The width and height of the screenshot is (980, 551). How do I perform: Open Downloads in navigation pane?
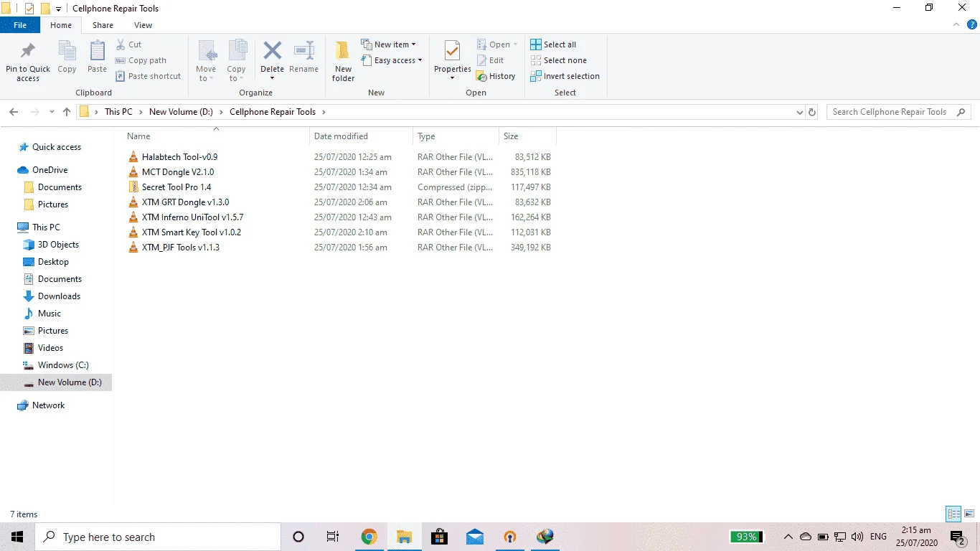59,296
